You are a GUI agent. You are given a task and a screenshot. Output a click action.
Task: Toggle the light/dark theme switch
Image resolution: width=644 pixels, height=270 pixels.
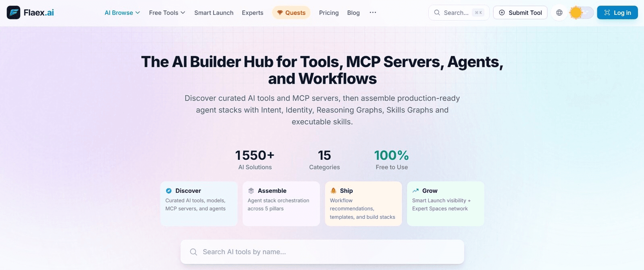point(582,12)
